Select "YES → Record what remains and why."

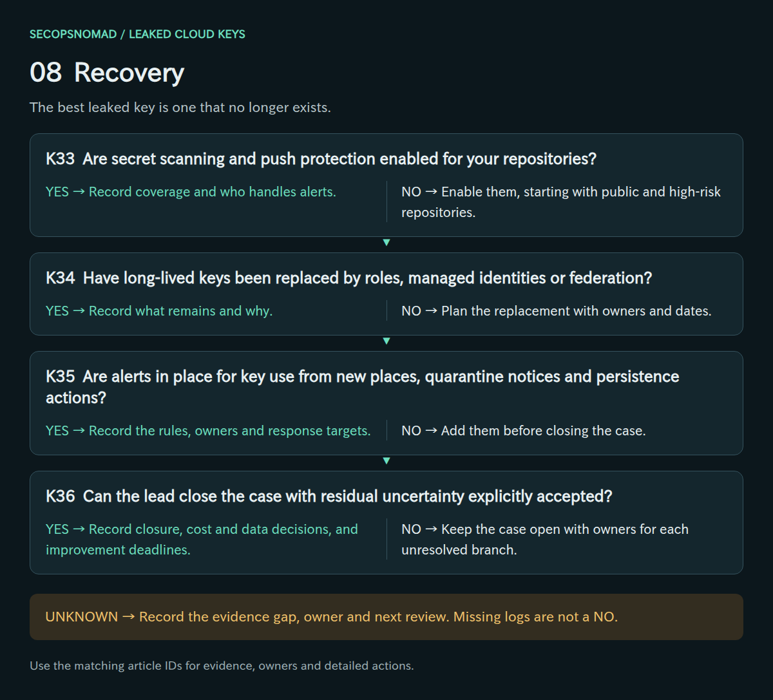click(159, 311)
